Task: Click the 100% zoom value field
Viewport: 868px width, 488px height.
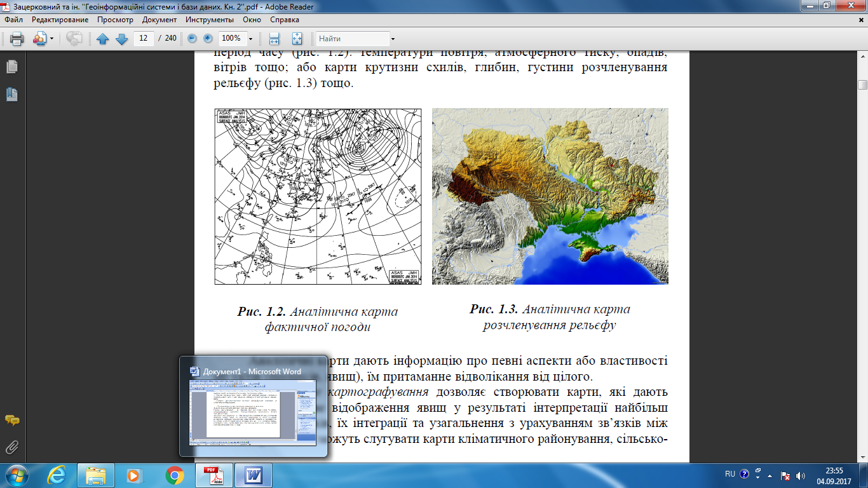Action: 231,39
